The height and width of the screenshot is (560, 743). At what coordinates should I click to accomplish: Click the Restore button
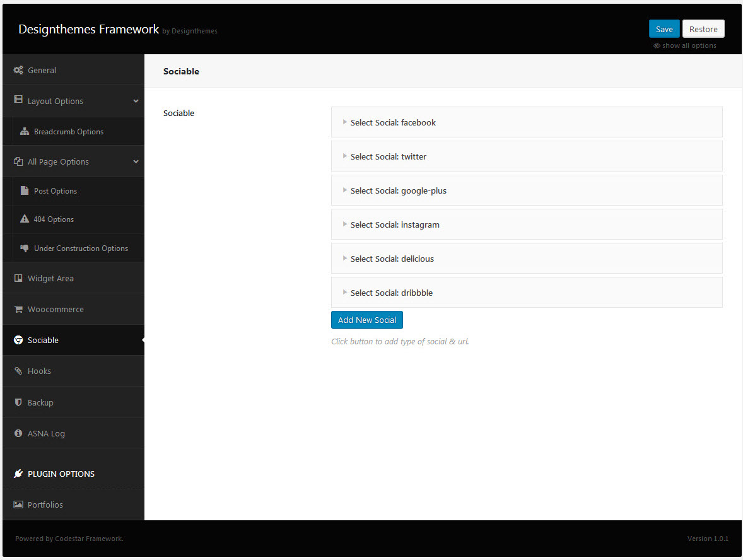click(x=703, y=29)
